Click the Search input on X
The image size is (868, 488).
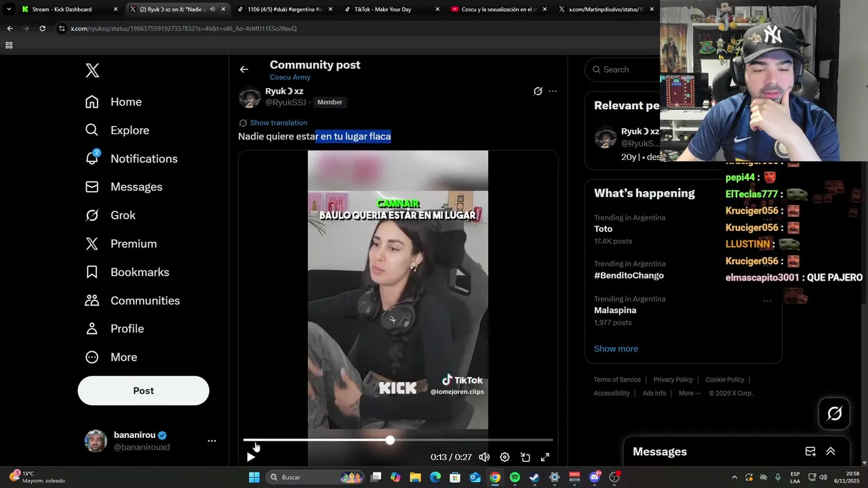point(624,69)
